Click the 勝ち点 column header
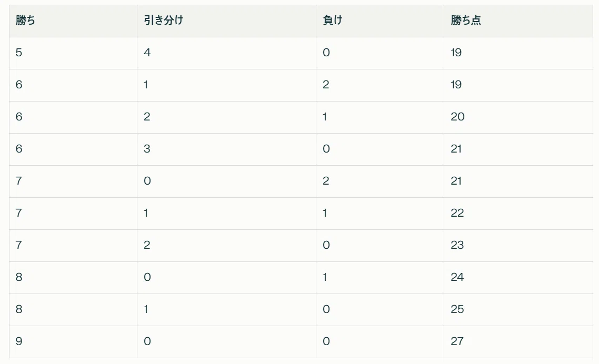The image size is (599, 364). 518,21
